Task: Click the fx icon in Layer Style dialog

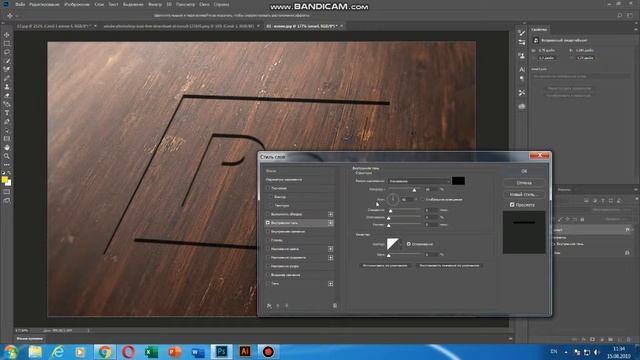Action: [x=269, y=305]
